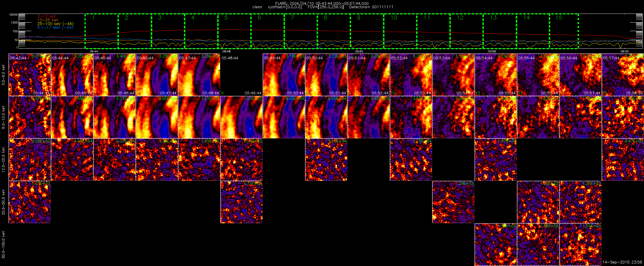The image size is (644, 266).
Task: Open the 3.0-6.0 keV image starting 05:44:44
Action: tap(72, 75)
